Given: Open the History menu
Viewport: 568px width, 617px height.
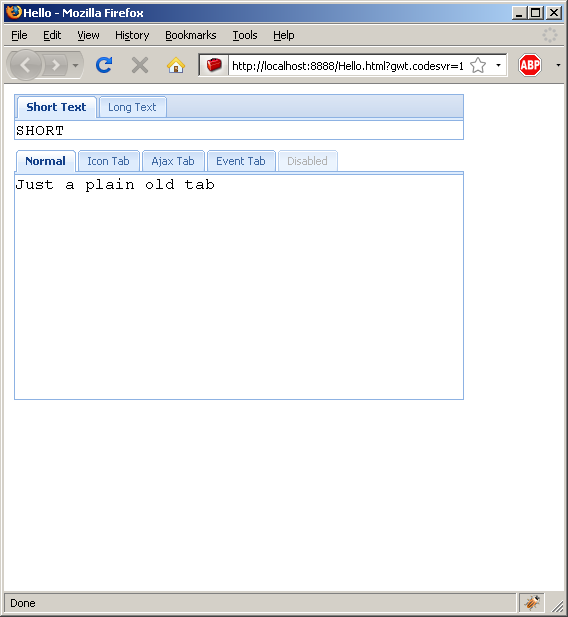Looking at the screenshot, I should 132,35.
